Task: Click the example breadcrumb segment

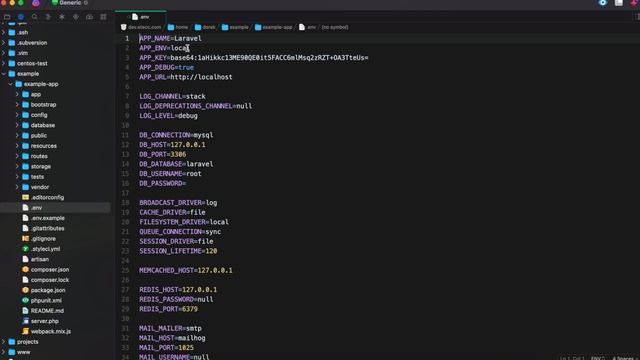Action: [235, 27]
